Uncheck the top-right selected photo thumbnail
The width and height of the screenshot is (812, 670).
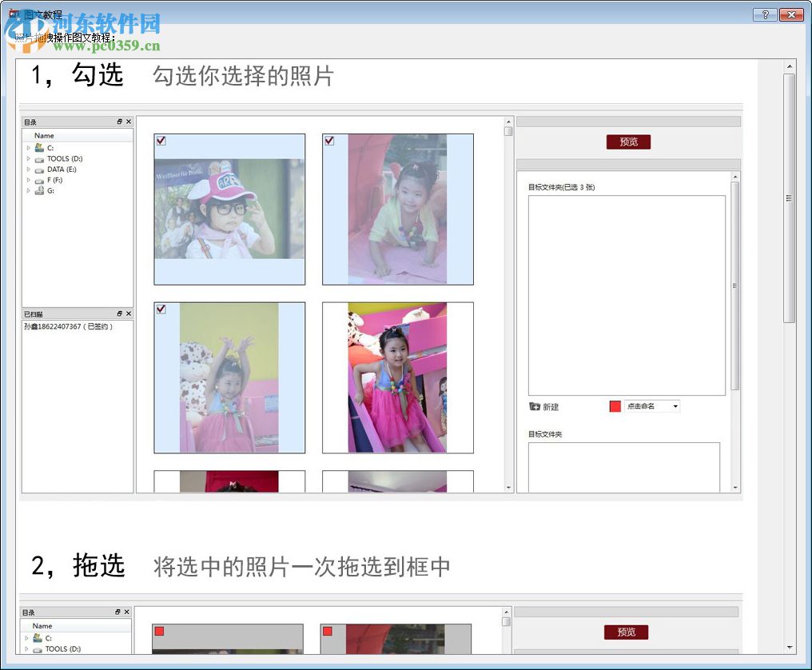coord(328,141)
